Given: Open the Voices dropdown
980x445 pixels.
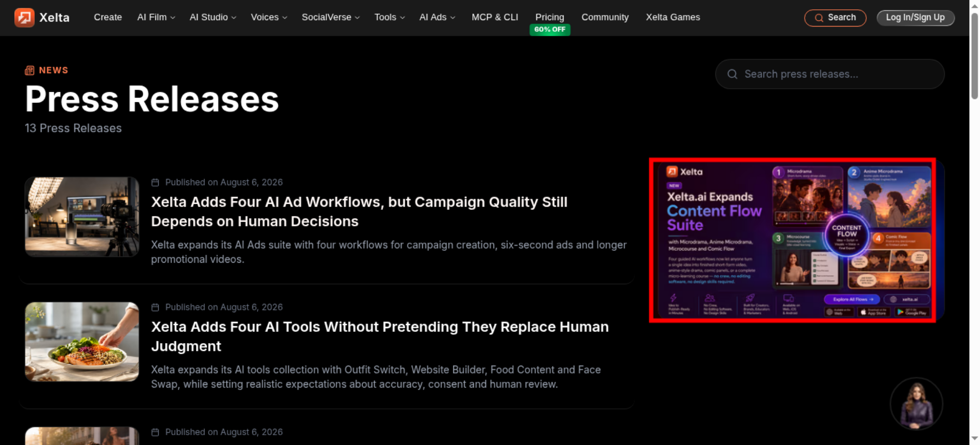Looking at the screenshot, I should point(269,17).
